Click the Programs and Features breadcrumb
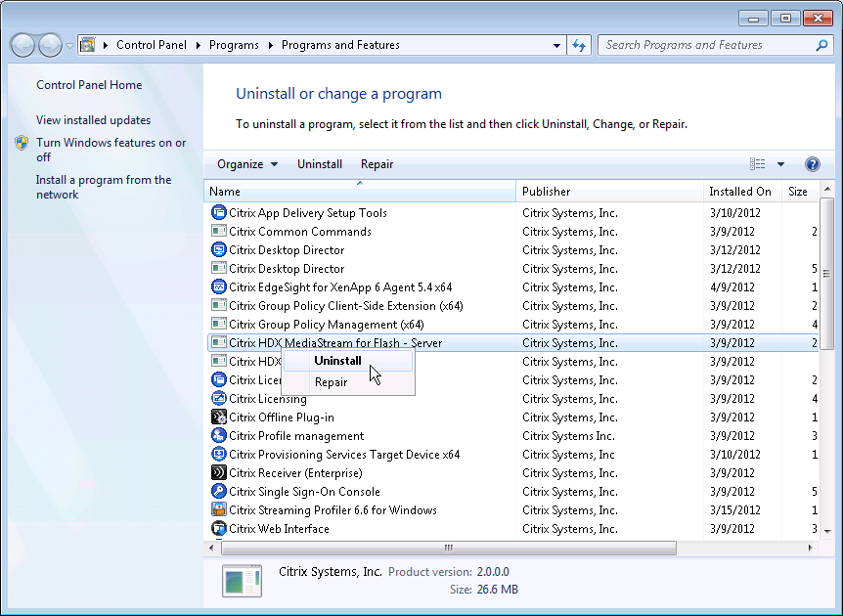This screenshot has width=843, height=616. click(340, 45)
